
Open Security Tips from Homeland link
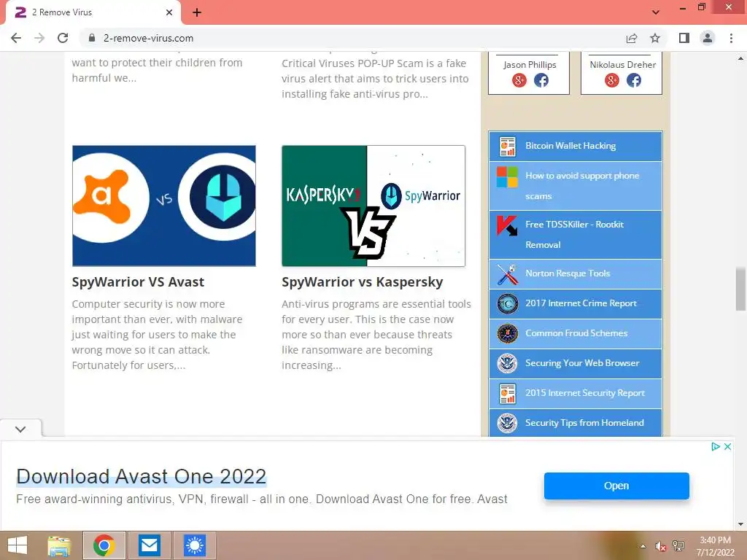pyautogui.click(x=584, y=423)
